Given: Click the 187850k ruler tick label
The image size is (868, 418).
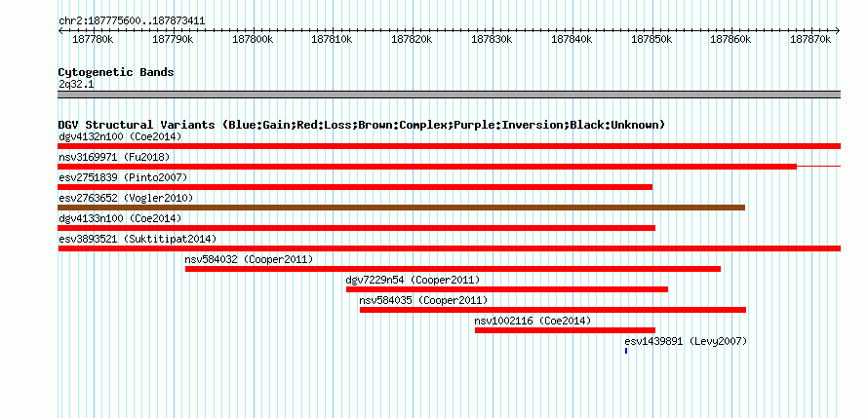Looking at the screenshot, I should coord(651,39).
